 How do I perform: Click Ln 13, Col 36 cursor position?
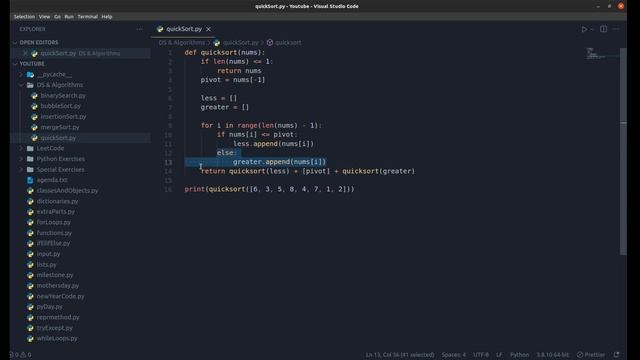400,355
